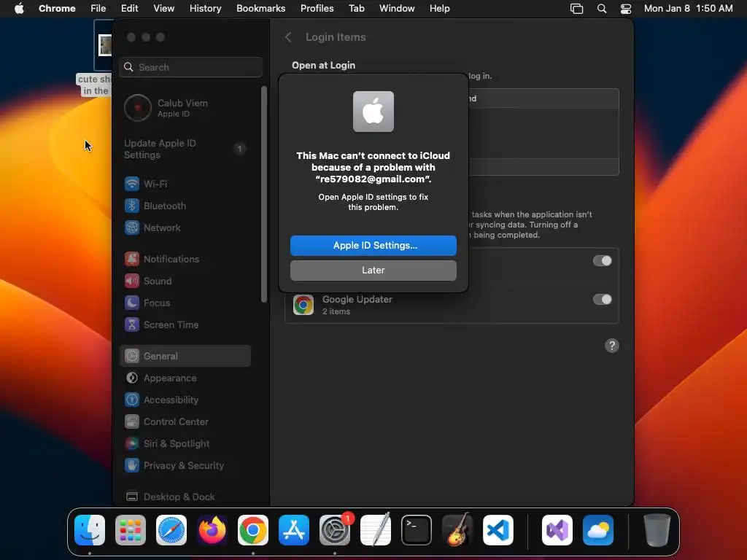Image resolution: width=747 pixels, height=560 pixels.
Task: Select the Sound speaker icon
Action: tap(132, 281)
